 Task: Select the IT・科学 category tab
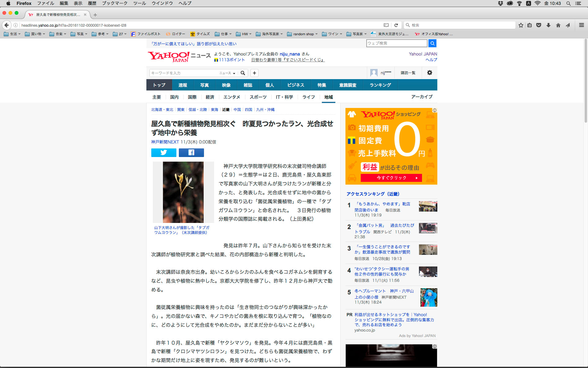tap(284, 97)
